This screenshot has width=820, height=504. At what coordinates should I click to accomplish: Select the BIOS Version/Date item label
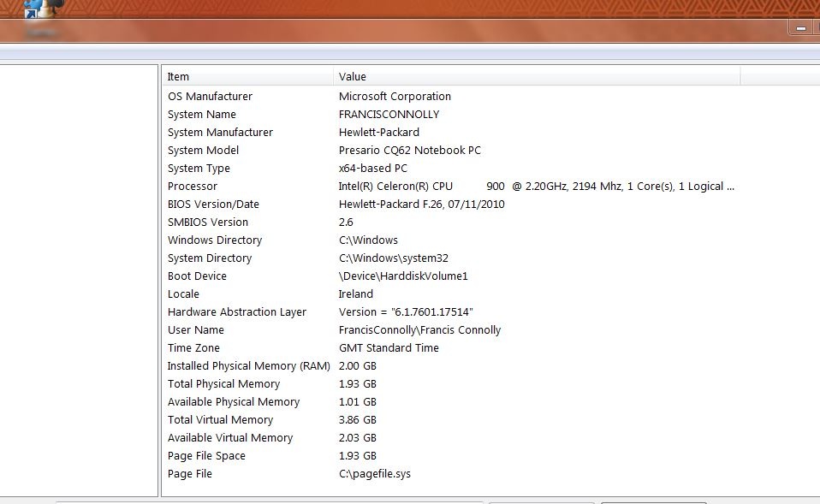coord(213,204)
